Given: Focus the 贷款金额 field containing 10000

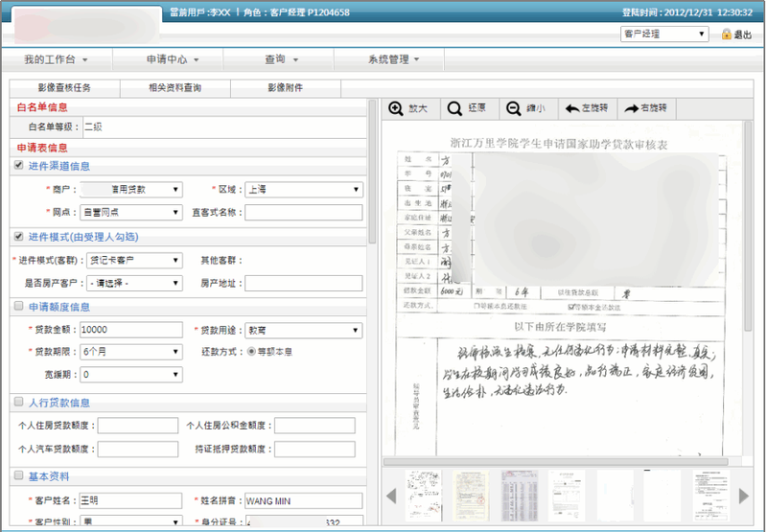Looking at the screenshot, I should [x=131, y=330].
